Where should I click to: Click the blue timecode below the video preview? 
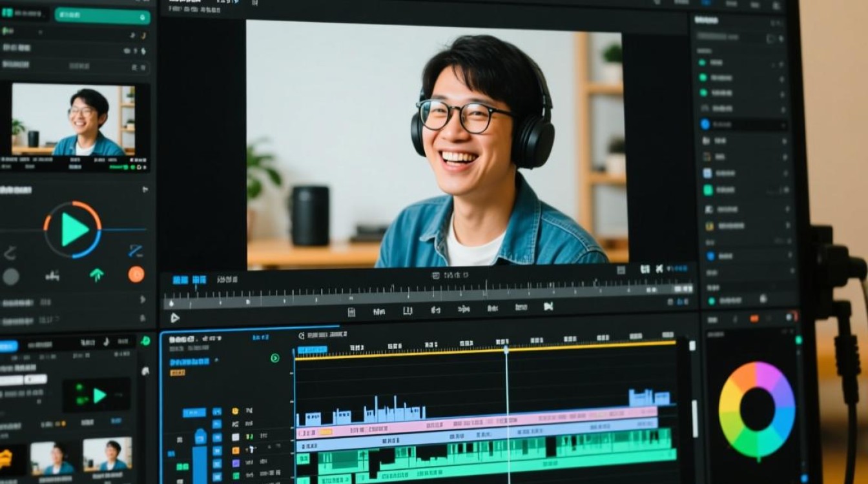point(189,279)
